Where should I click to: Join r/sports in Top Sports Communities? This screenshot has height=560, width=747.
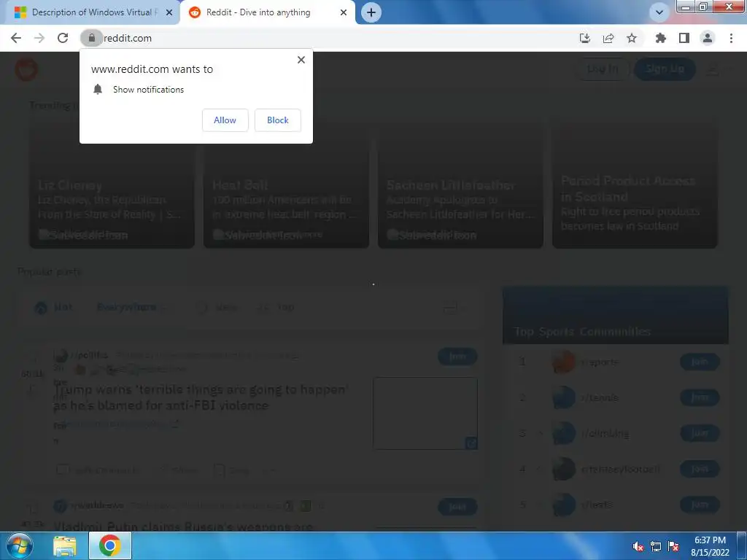[x=700, y=362]
